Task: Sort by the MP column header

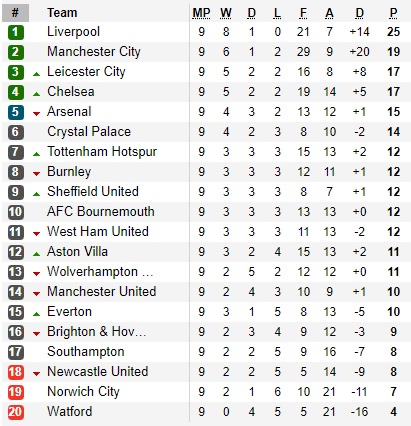Action: (x=201, y=13)
